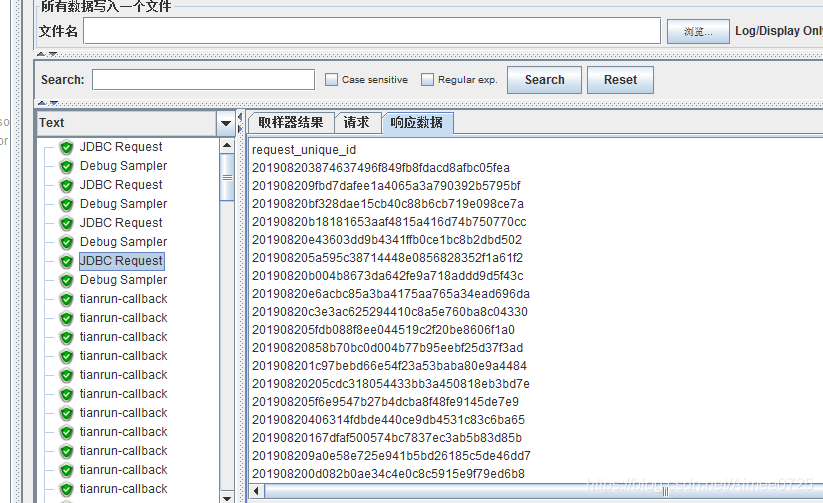Click response line 20190820bf328dae15cb40c88b6cb719e098ce7a
The height and width of the screenshot is (503, 823).
(x=388, y=204)
